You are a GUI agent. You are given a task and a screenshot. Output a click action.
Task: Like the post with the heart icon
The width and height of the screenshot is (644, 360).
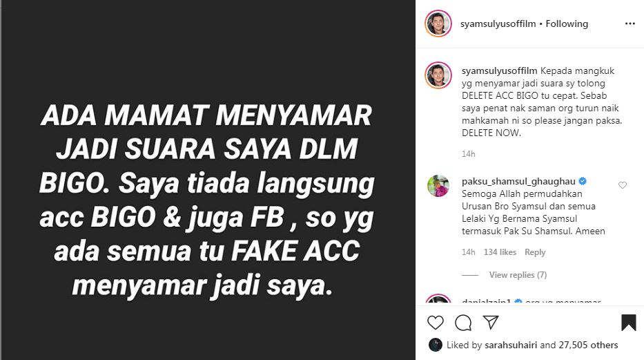(436, 323)
